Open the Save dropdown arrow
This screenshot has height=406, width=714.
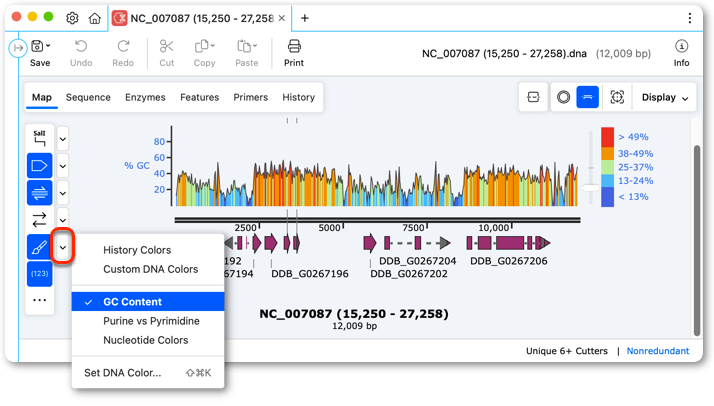pos(48,46)
